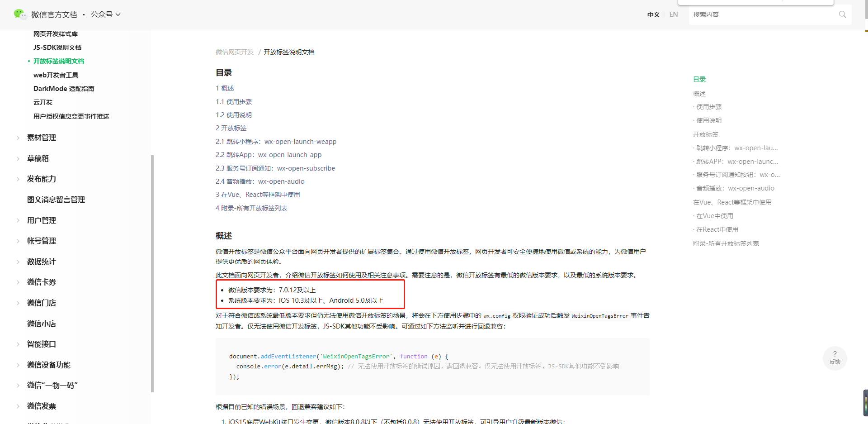Click the search magnifier icon
Screen dimensions: 868x424
pos(842,14)
